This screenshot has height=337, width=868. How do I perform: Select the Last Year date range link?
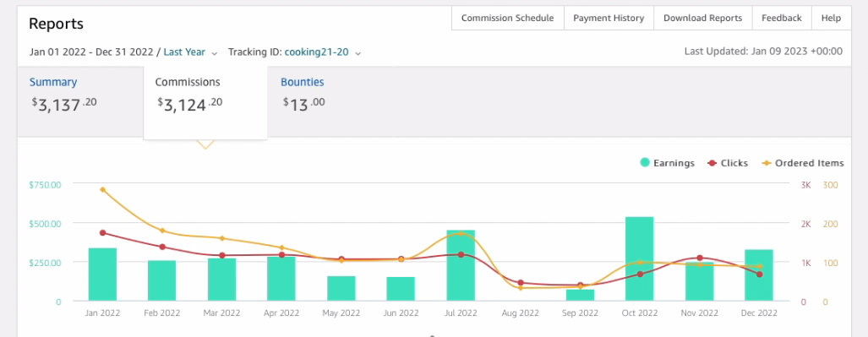coord(184,52)
